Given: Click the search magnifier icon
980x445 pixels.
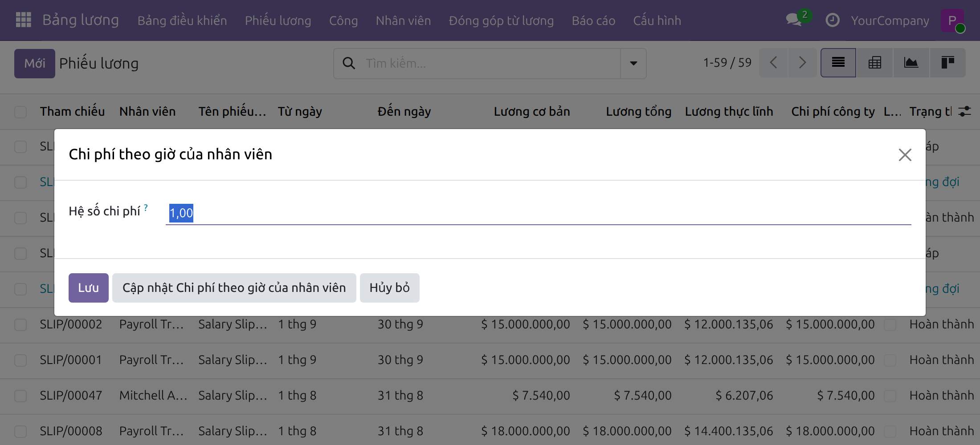Looking at the screenshot, I should (x=349, y=63).
